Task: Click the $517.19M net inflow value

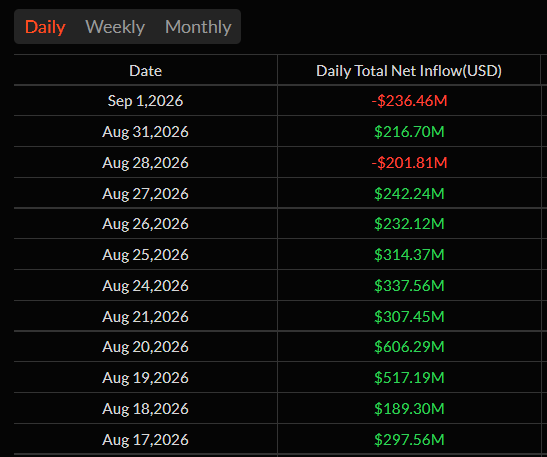Action: pyautogui.click(x=409, y=378)
